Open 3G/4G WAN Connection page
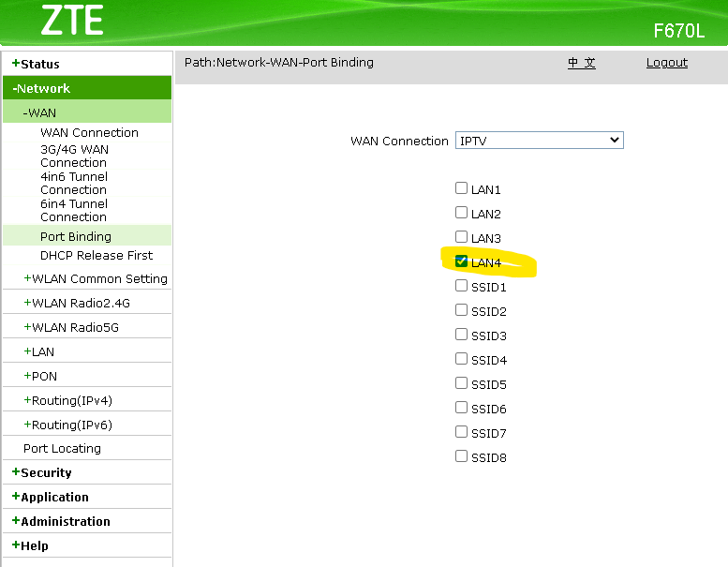Image resolution: width=728 pixels, height=567 pixels. pos(74,156)
